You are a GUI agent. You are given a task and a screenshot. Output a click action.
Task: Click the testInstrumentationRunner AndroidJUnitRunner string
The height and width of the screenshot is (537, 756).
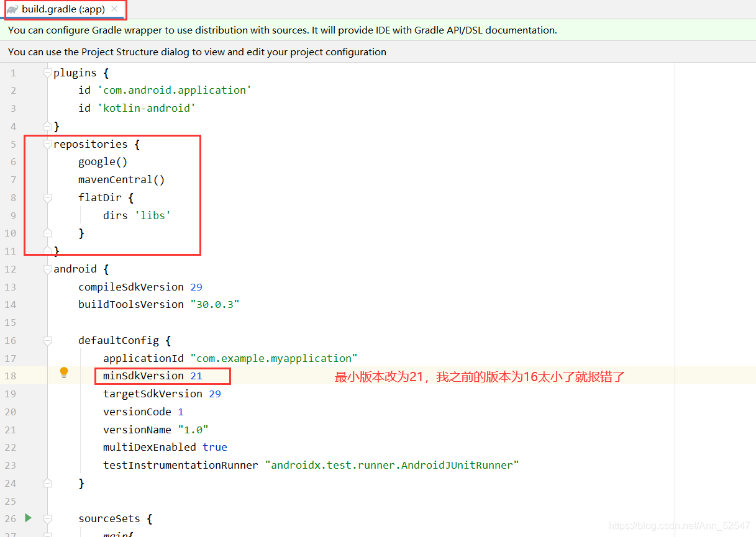coord(392,465)
